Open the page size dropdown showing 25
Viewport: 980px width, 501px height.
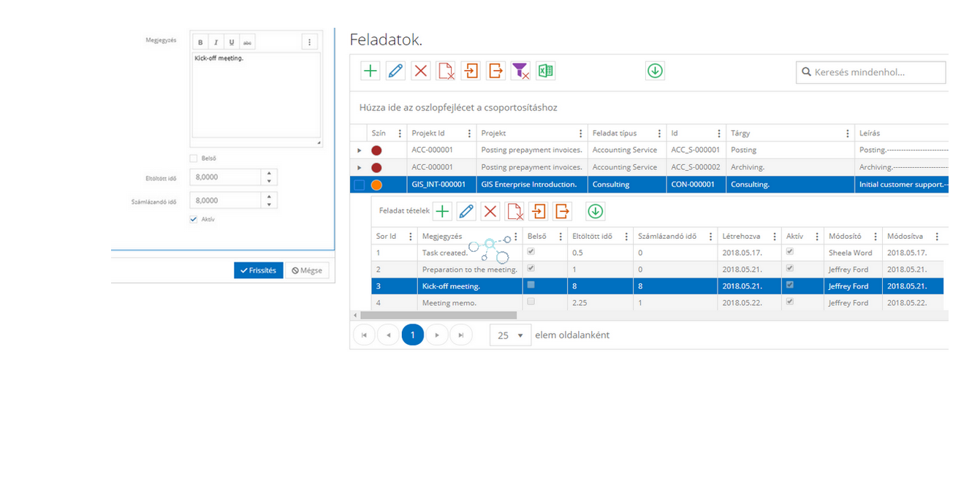click(x=510, y=335)
